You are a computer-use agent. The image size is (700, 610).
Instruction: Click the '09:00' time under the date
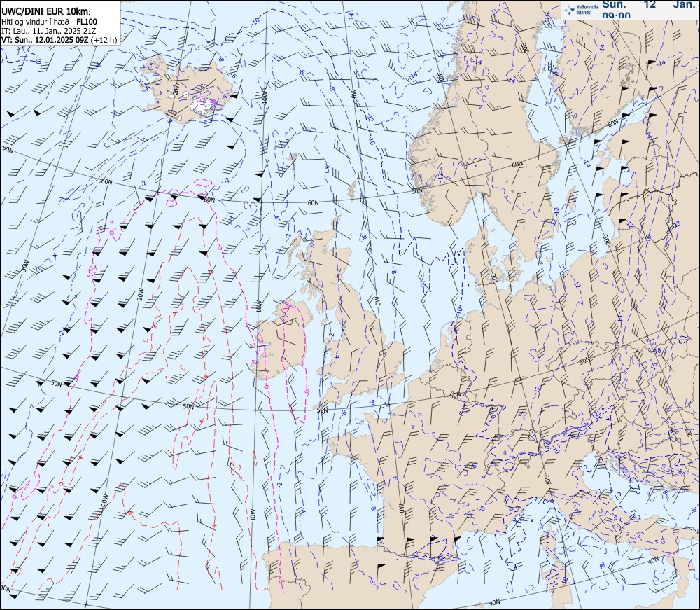[617, 15]
